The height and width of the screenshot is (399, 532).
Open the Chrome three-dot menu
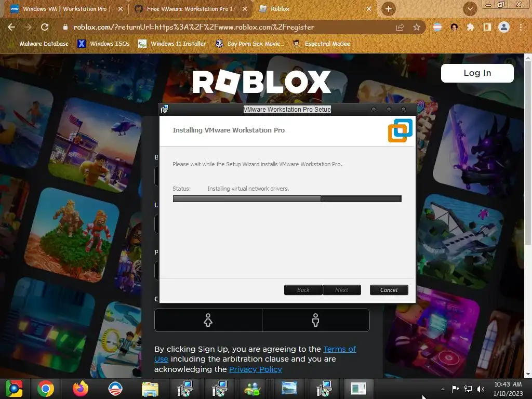click(x=521, y=27)
